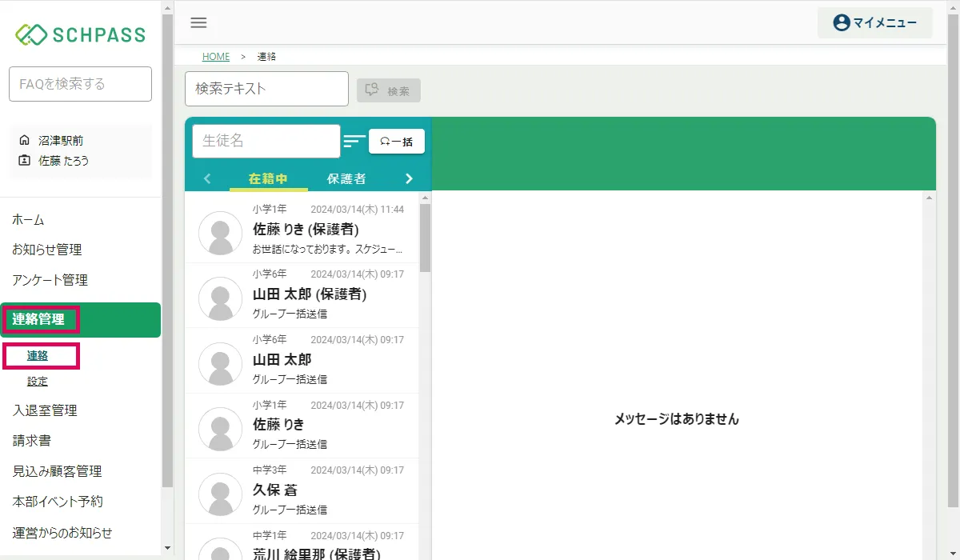Screen dimensions: 960x560
Task: Focus the 検索テキスト input field
Action: (x=267, y=89)
